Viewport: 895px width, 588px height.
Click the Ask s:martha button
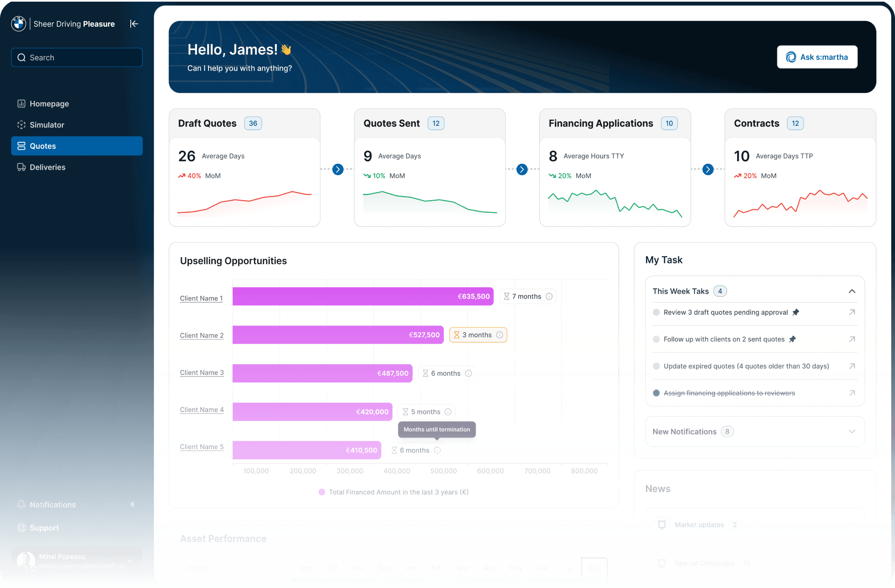(x=817, y=57)
